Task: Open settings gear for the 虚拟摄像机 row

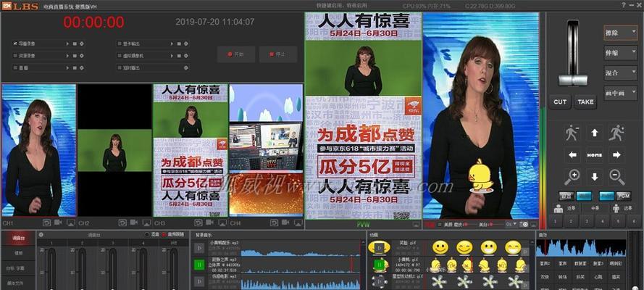Action: coord(185,55)
